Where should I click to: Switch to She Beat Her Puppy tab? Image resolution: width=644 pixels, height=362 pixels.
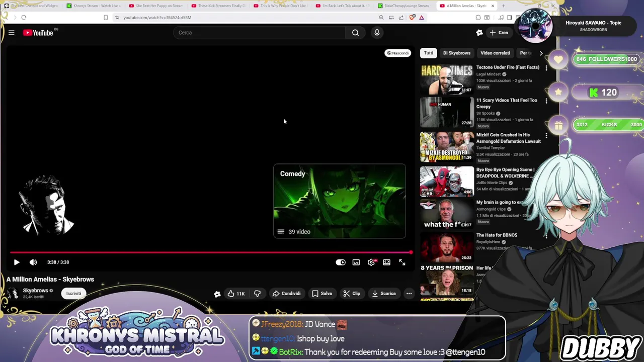click(x=156, y=6)
